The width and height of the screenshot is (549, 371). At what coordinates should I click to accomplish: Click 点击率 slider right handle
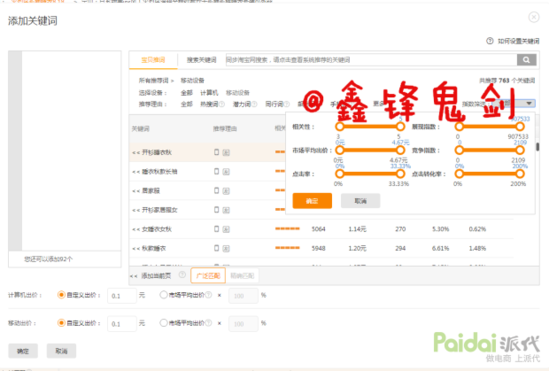tap(400, 174)
